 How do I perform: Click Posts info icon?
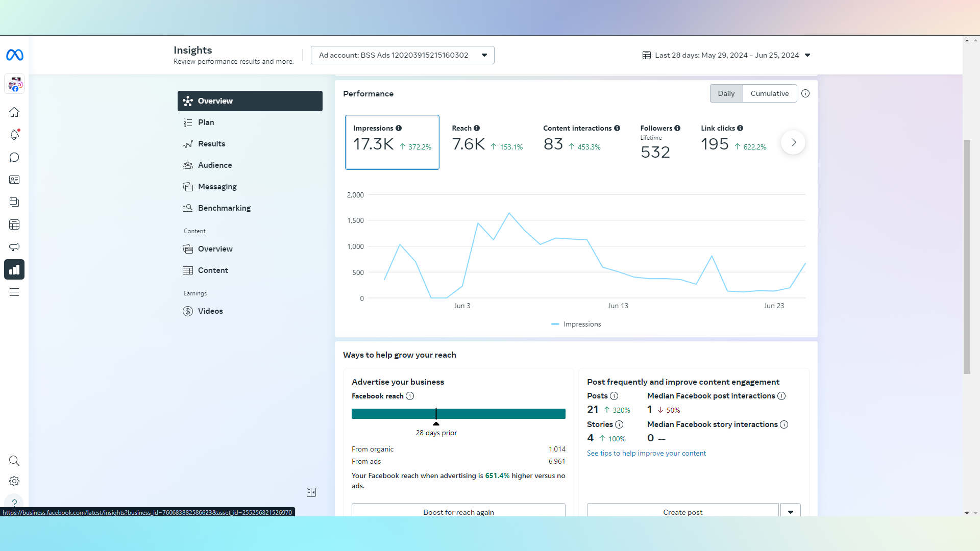point(614,396)
